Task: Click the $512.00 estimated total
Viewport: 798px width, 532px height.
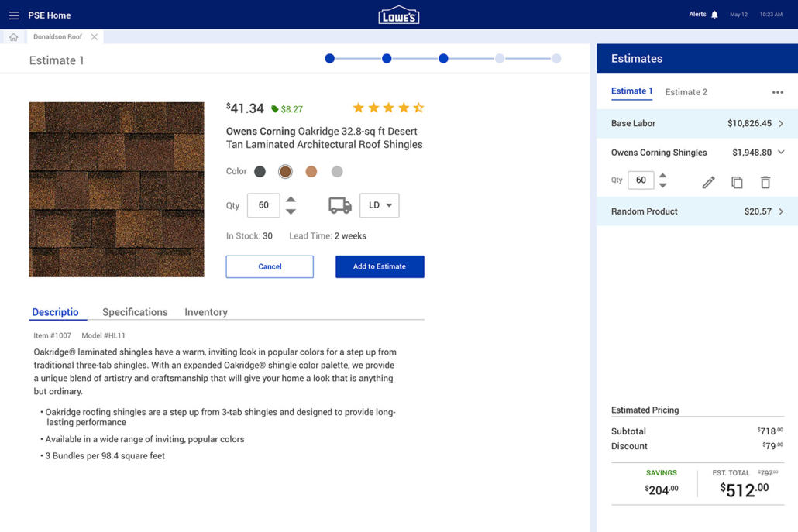Action: (x=745, y=489)
